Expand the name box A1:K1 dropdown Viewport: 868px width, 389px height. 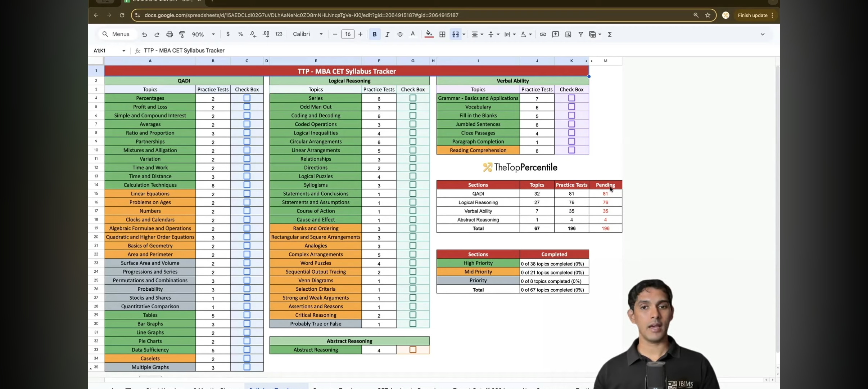coord(123,50)
